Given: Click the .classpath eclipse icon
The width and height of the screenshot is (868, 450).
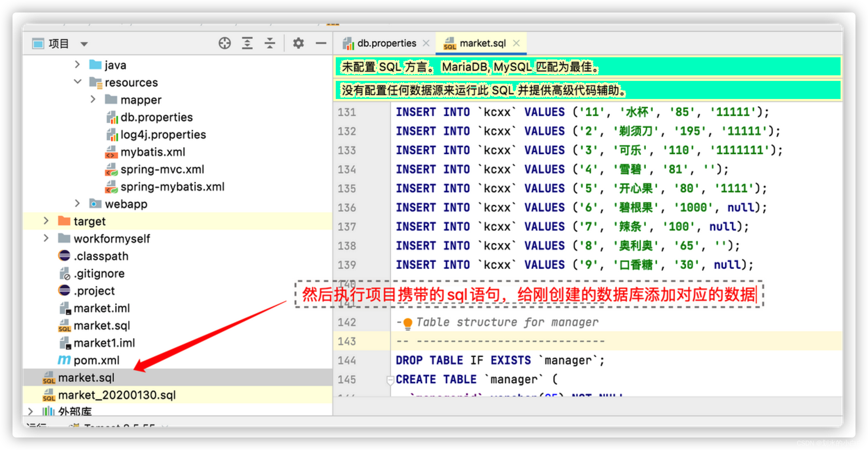Looking at the screenshot, I should click(x=64, y=256).
